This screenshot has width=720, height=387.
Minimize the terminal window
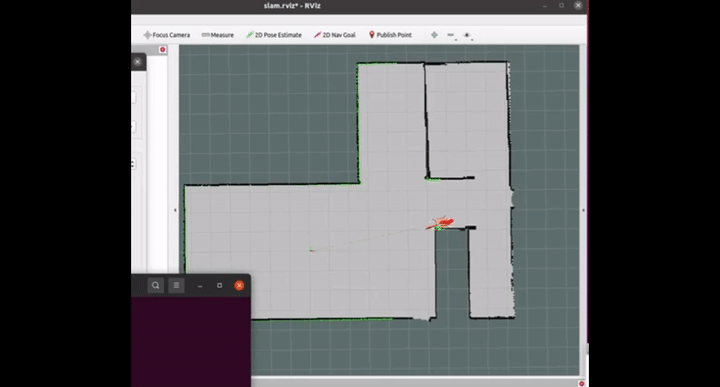[x=200, y=286]
